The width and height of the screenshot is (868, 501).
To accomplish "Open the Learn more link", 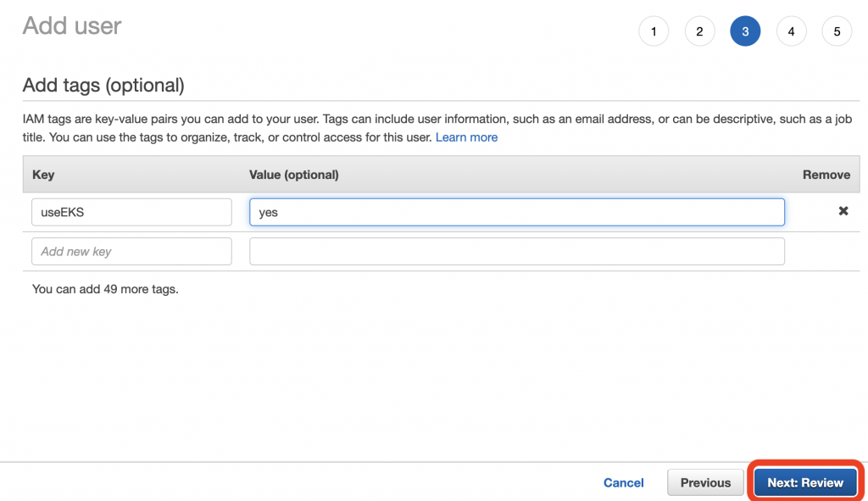I will pos(466,137).
